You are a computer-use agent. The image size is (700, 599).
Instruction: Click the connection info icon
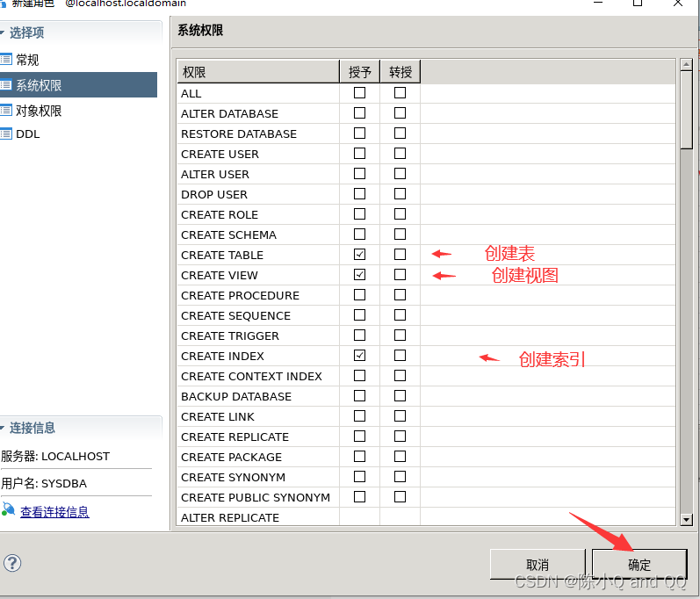(x=8, y=509)
